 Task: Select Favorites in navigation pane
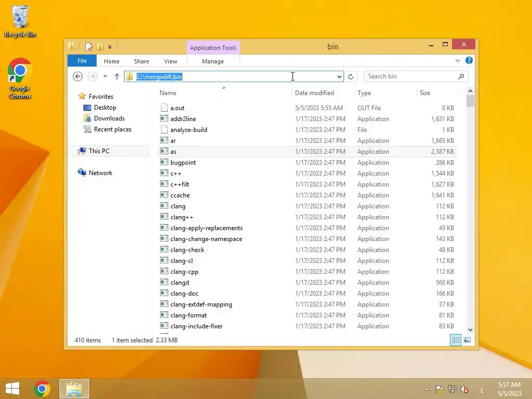tap(101, 97)
